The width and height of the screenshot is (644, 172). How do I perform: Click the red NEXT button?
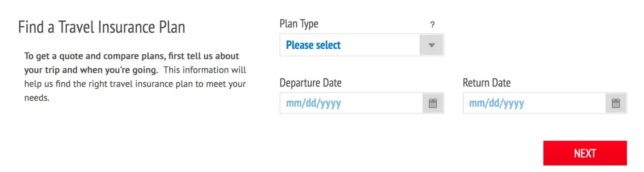point(585,153)
